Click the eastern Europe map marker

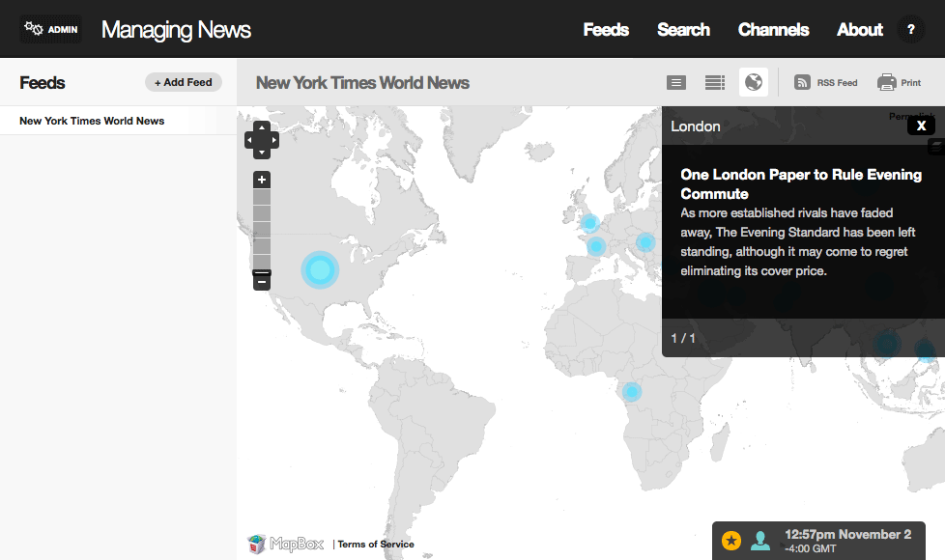(x=645, y=242)
